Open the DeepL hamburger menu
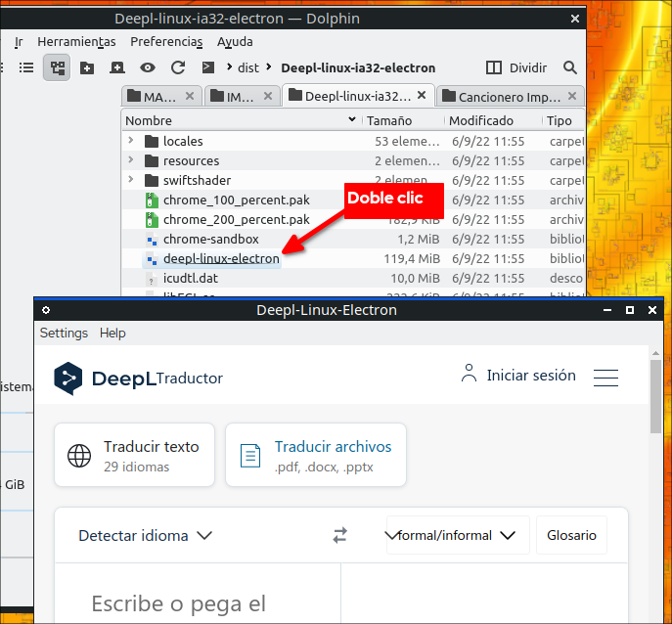 605,378
